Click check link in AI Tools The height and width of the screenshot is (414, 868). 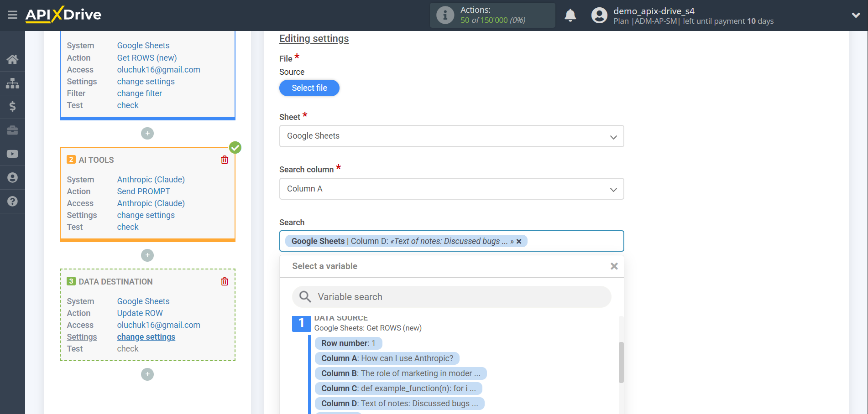pyautogui.click(x=128, y=227)
